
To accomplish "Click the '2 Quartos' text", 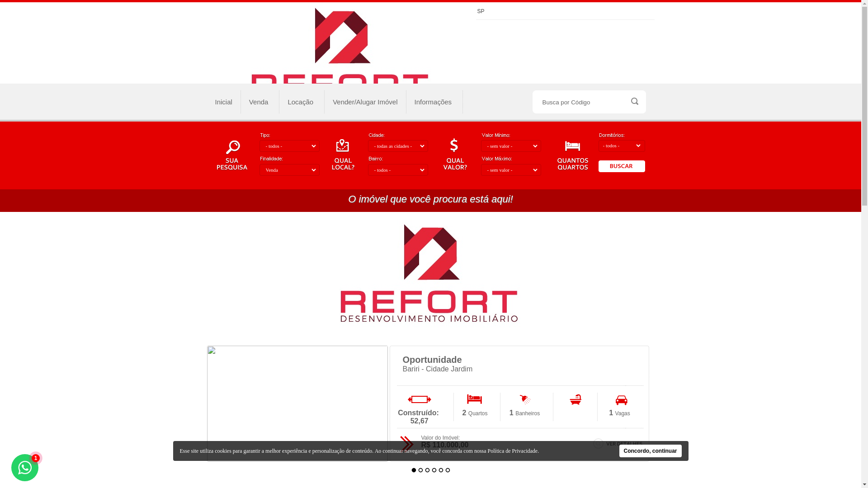I will tap(475, 413).
